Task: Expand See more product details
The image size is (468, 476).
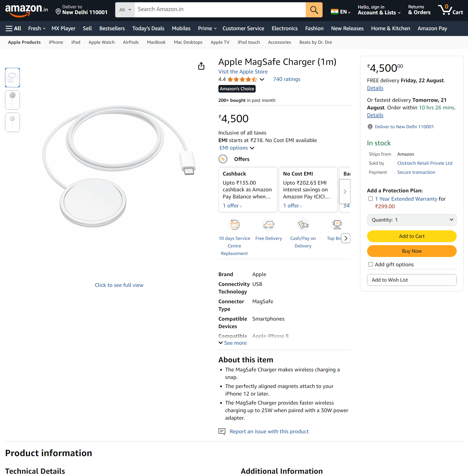Action: pyautogui.click(x=232, y=343)
